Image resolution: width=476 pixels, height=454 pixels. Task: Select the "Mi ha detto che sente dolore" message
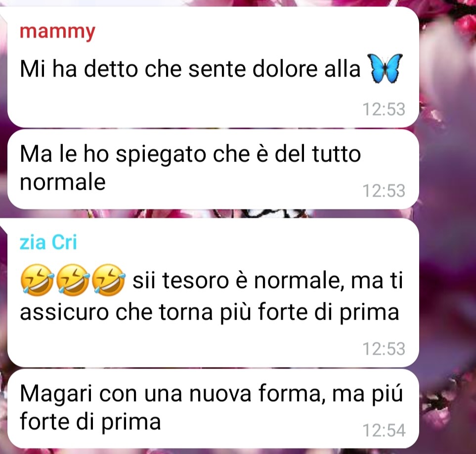[x=213, y=67]
